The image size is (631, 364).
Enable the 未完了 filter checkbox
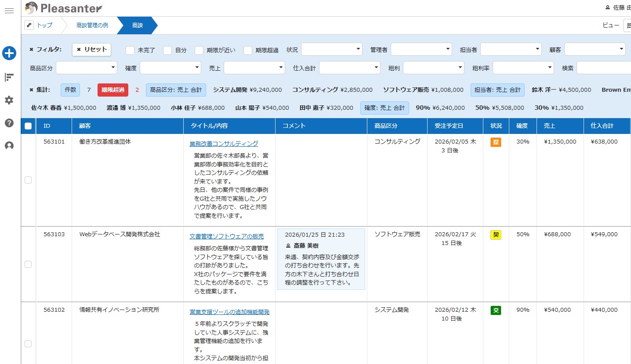pos(130,50)
